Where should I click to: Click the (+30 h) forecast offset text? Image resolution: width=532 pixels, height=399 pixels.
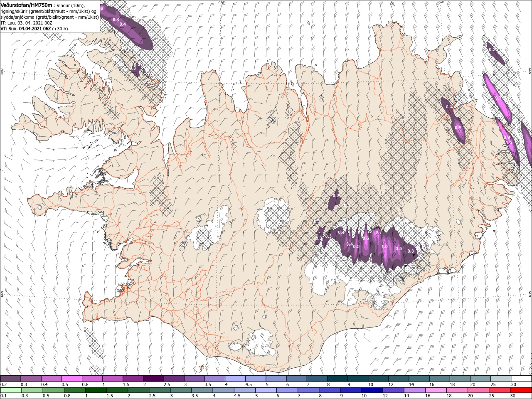pyautogui.click(x=60, y=29)
